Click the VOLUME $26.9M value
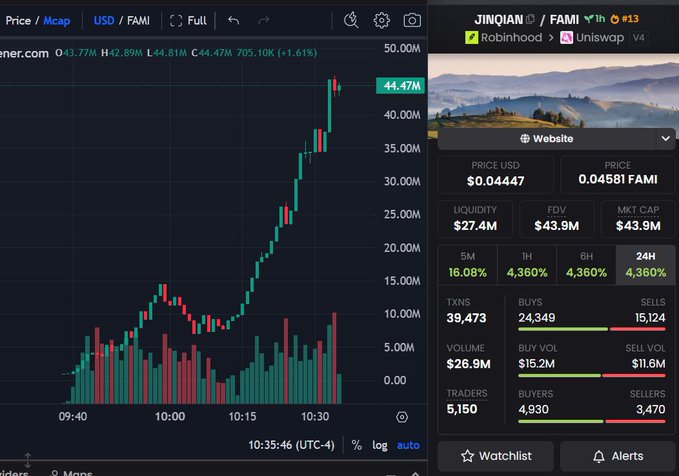 469,364
